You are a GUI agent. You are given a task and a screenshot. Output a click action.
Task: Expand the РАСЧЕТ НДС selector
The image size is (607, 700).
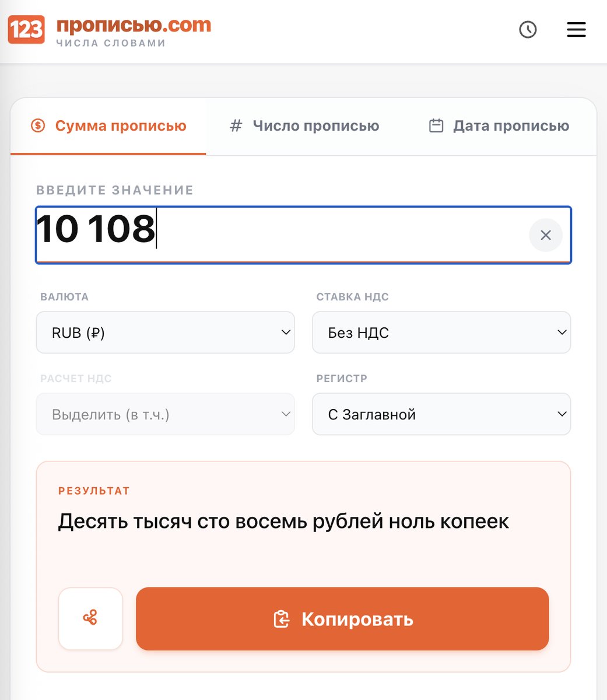(165, 414)
